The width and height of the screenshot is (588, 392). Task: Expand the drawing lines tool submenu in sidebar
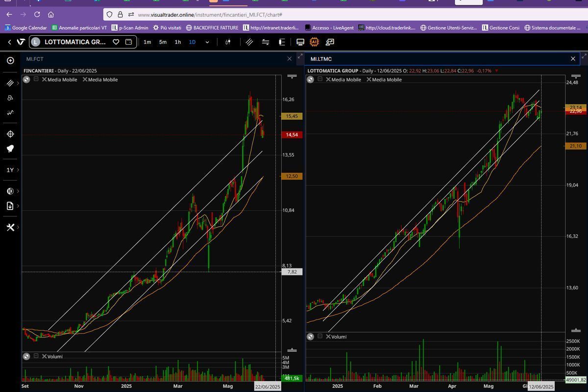point(18,83)
